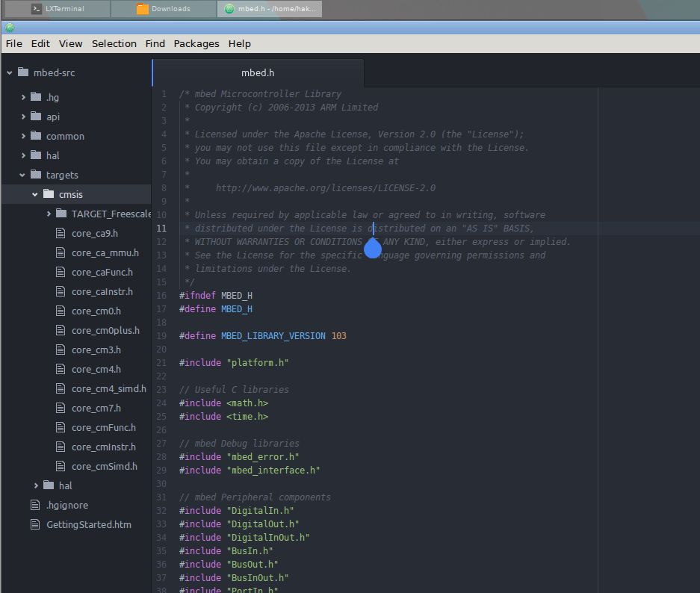Click the GettingStarted.htm file icon
The image size is (700, 593).
(x=34, y=524)
